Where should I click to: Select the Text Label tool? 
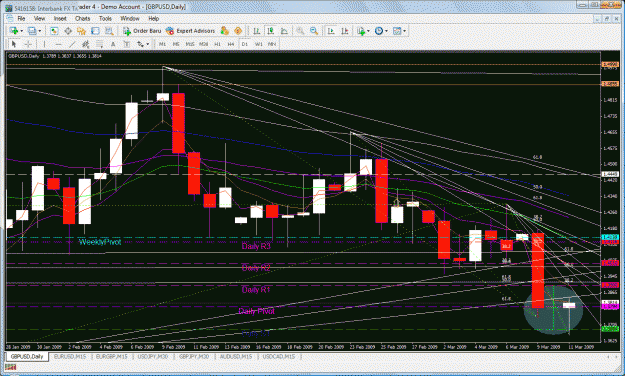point(127,44)
